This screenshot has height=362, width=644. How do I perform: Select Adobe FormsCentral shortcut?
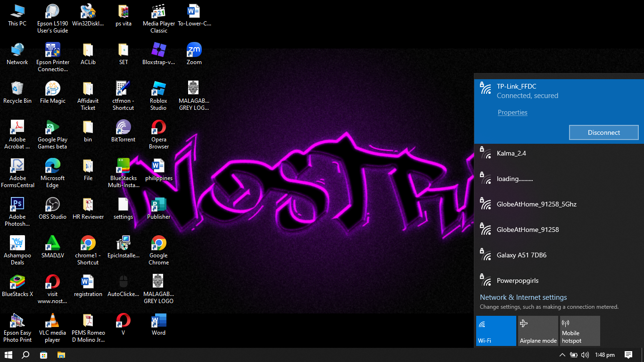pos(17,173)
